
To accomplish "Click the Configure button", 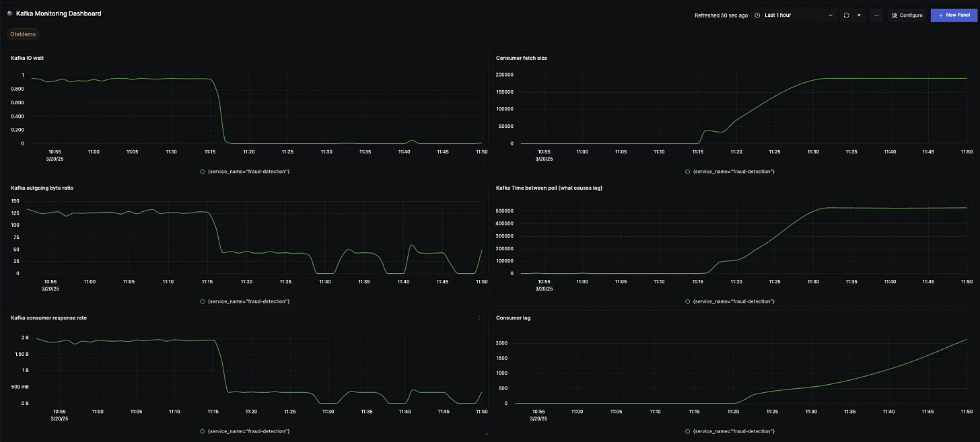I will 907,15.
